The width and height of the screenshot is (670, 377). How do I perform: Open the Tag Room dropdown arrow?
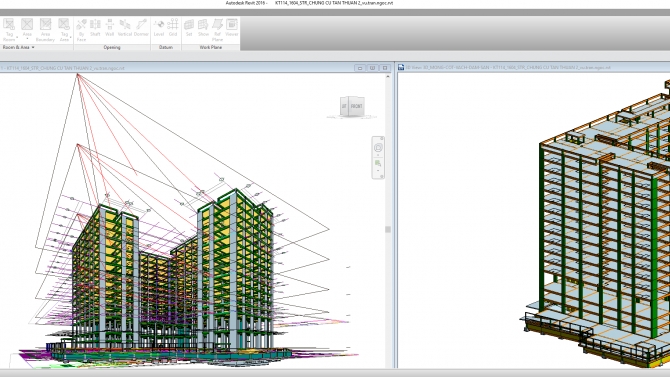(x=17, y=38)
